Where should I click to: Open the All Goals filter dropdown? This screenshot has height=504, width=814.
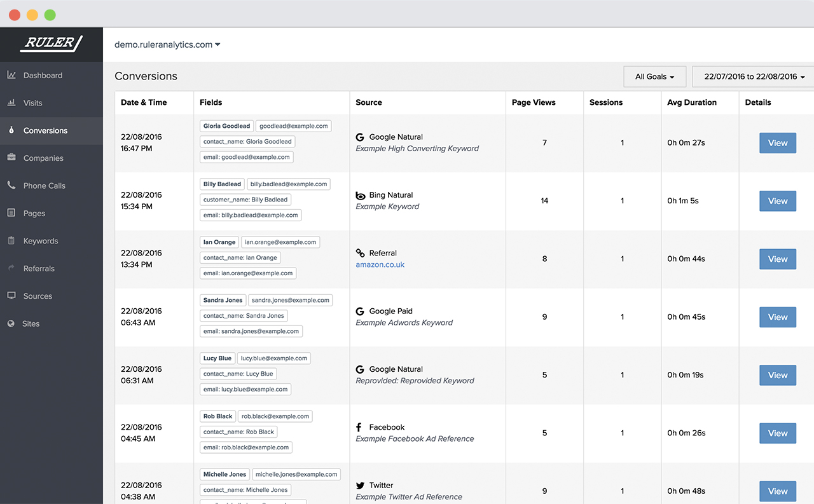point(655,76)
